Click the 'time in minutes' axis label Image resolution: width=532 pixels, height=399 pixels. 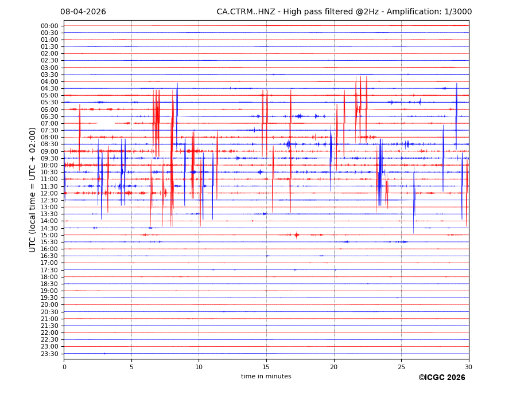pos(266,376)
